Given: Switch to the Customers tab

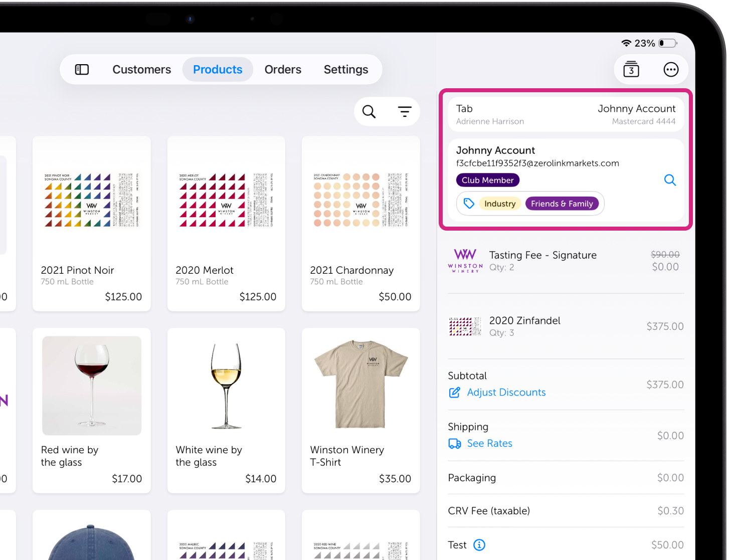Looking at the screenshot, I should click(x=141, y=70).
